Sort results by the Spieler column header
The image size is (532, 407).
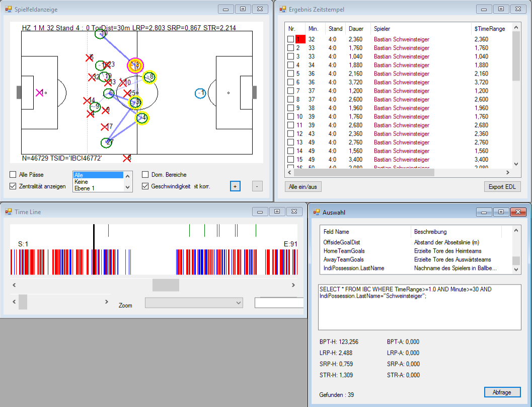382,29
